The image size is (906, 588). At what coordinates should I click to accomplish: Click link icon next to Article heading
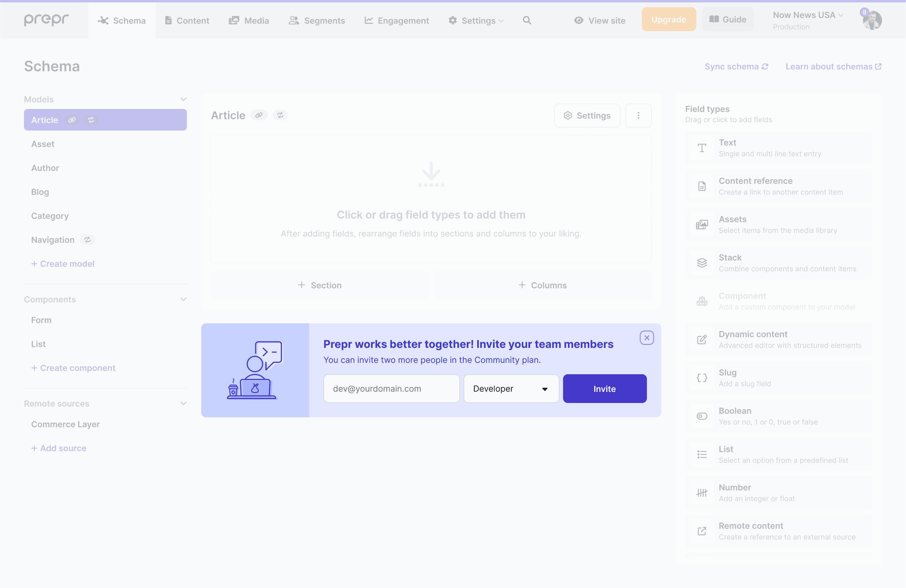tap(259, 115)
